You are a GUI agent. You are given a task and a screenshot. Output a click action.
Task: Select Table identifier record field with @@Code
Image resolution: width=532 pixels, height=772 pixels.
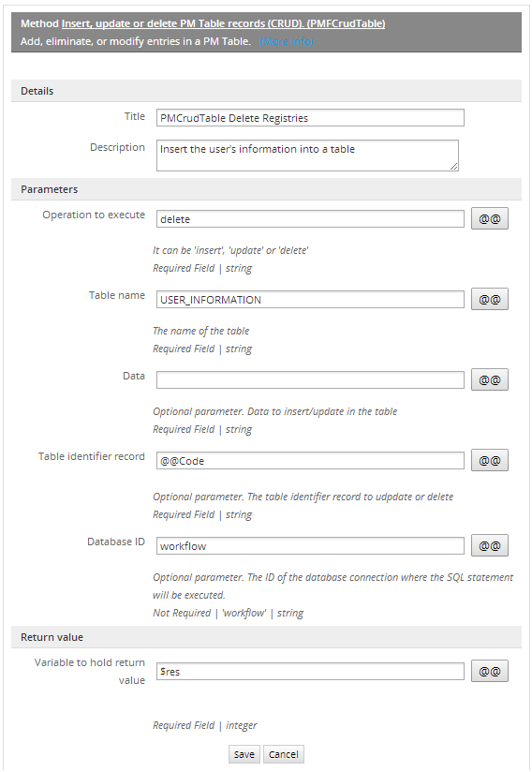[310, 460]
